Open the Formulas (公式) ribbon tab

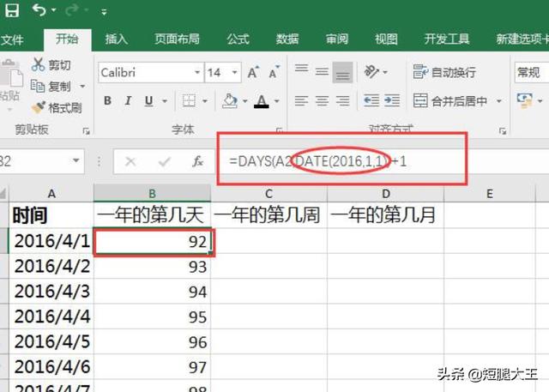point(238,39)
